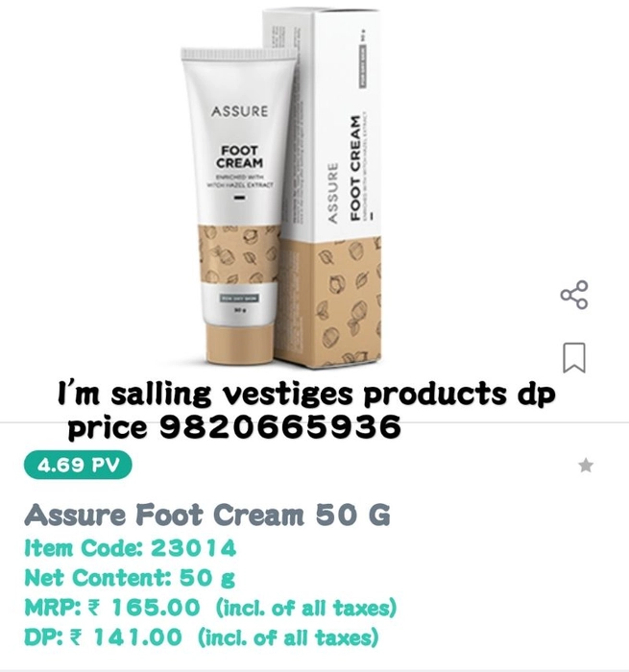Click the Net Content 50 g line
The height and width of the screenshot is (672, 629).
click(x=130, y=578)
